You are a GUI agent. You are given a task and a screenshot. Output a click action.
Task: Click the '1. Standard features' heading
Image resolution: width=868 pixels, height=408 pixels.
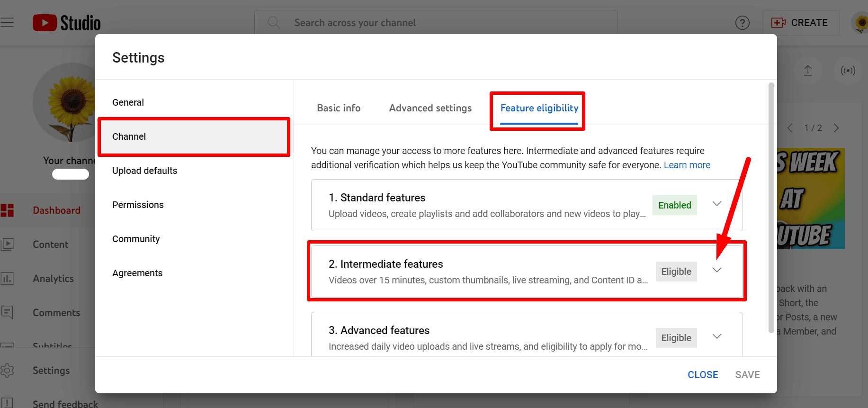tap(377, 198)
